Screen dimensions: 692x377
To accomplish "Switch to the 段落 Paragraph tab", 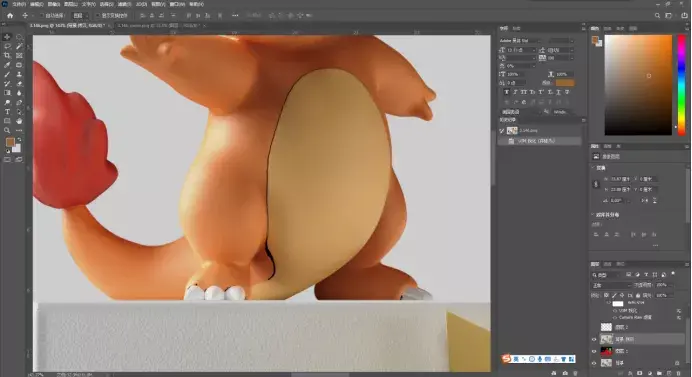I will coord(516,28).
